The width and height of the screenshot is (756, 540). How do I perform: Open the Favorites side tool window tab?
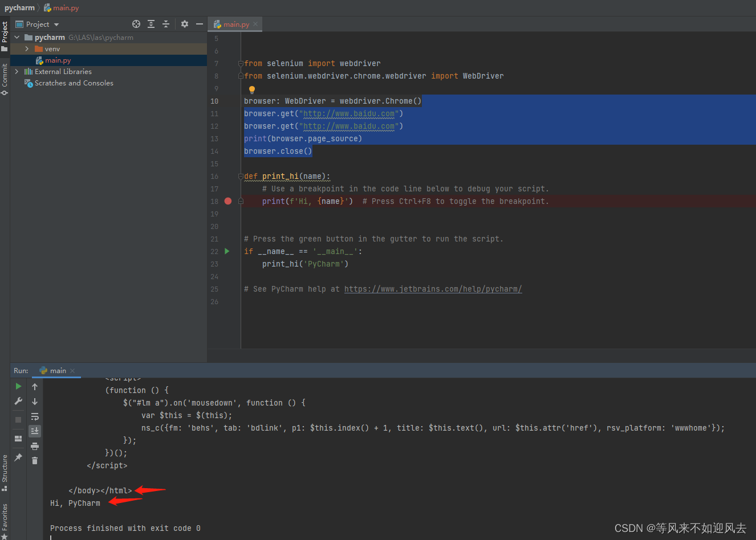(5, 520)
